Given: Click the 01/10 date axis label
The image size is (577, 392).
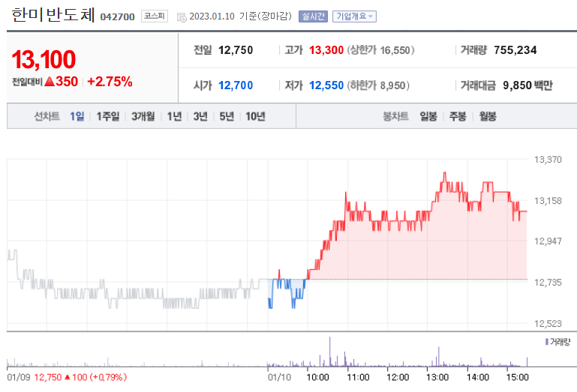Looking at the screenshot, I should click(279, 377).
